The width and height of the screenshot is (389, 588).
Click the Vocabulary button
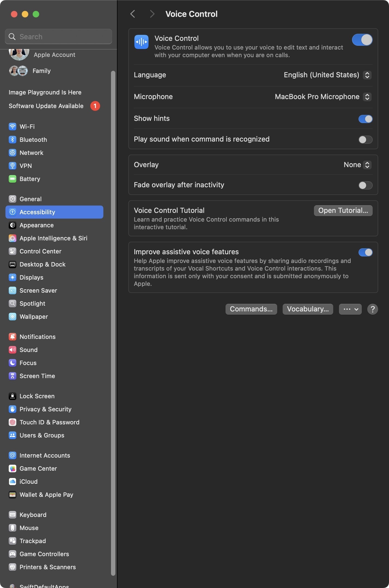point(308,309)
